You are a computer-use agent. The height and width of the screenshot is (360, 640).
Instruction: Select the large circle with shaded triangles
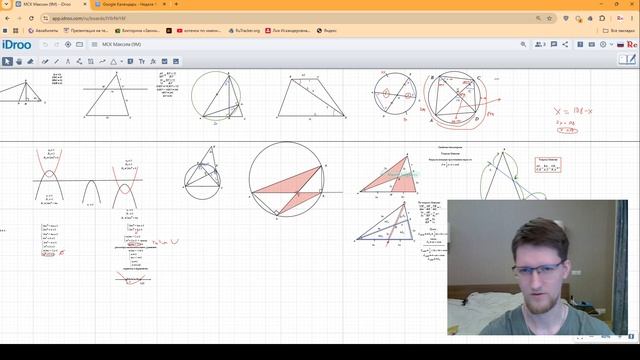coord(287,180)
